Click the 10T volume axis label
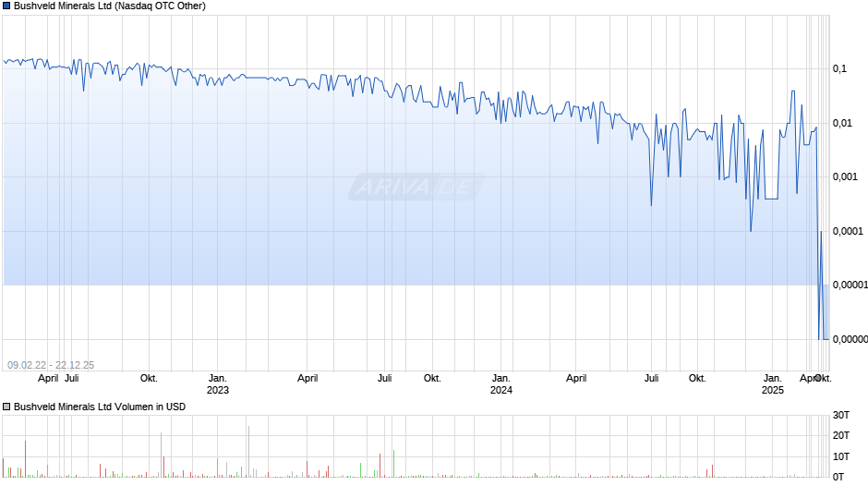Viewport: 868px width, 486px height. click(841, 456)
